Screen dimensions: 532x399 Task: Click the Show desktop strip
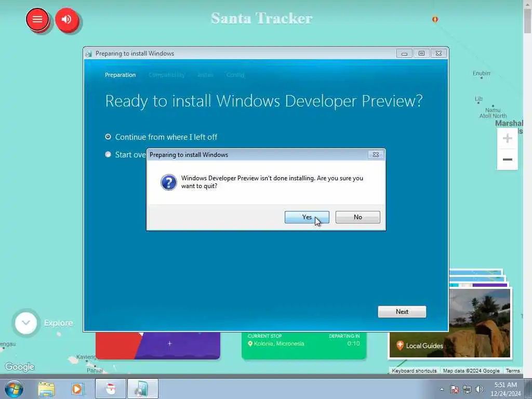tap(528, 389)
